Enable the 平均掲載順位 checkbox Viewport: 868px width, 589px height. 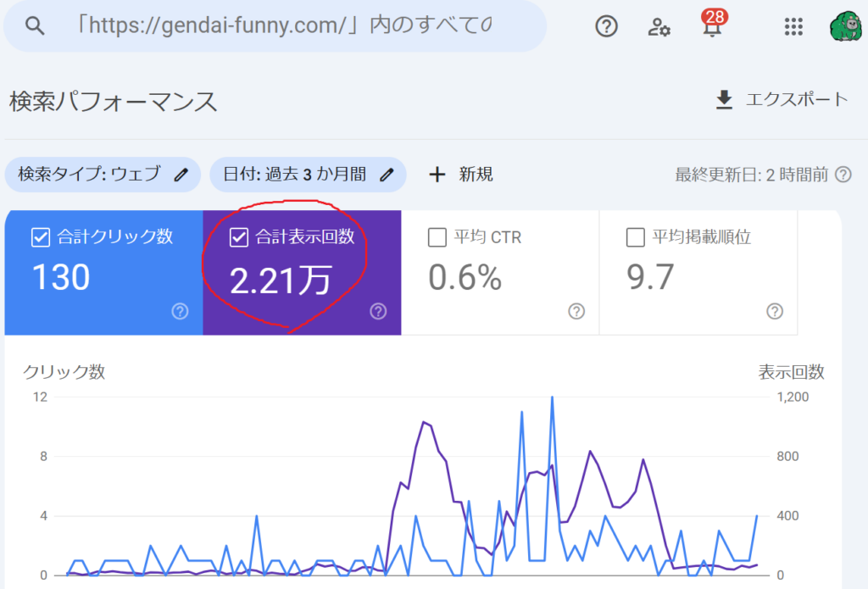point(635,238)
